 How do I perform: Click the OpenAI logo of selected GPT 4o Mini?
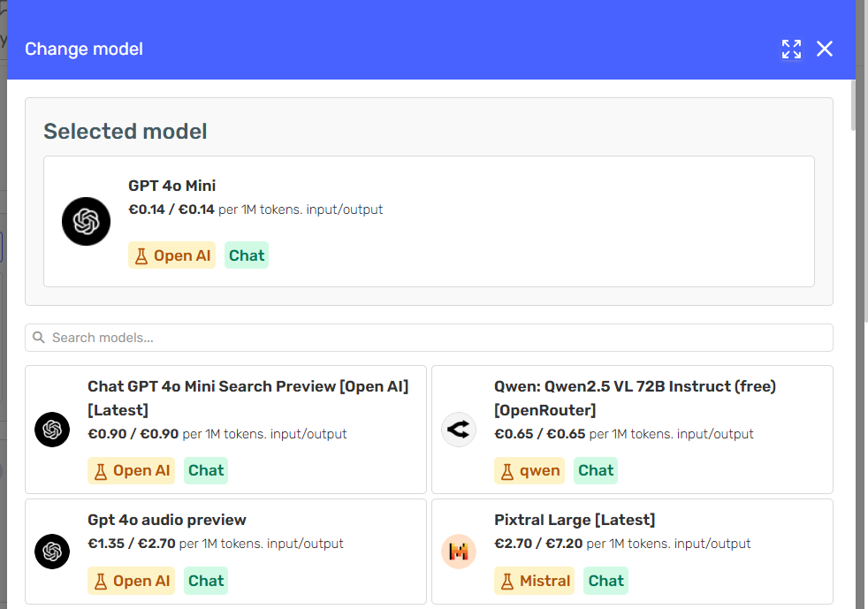[x=86, y=222]
